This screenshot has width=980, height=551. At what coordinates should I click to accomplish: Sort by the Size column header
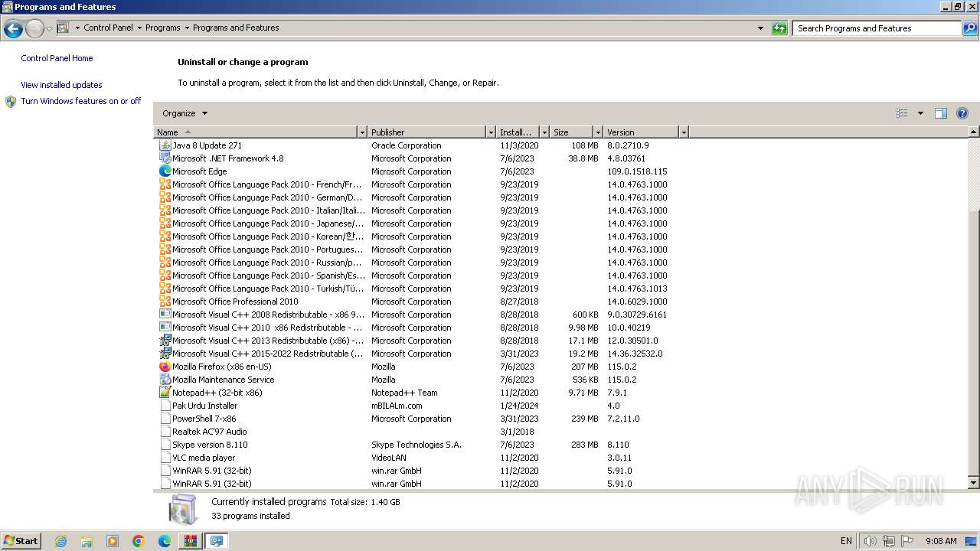(x=571, y=132)
